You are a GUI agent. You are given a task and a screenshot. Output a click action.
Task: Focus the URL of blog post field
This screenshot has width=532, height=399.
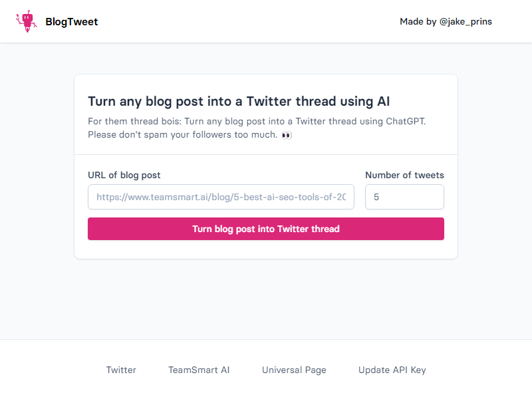(221, 197)
